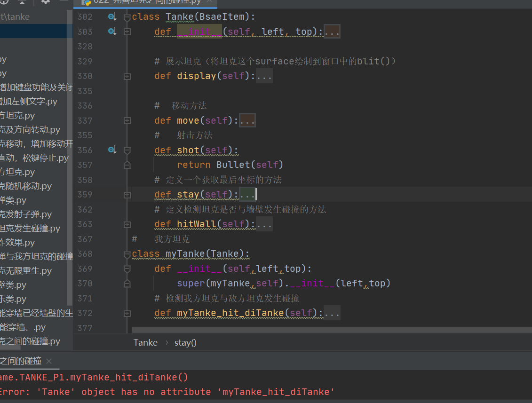Click folded ellipsis after myTanke_hit_diTanke(self):

(332, 313)
